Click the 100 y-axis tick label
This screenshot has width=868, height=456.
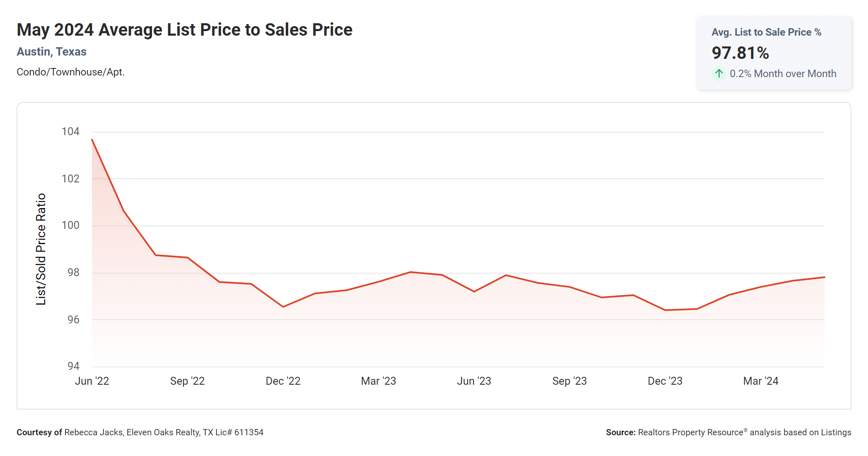[70, 226]
